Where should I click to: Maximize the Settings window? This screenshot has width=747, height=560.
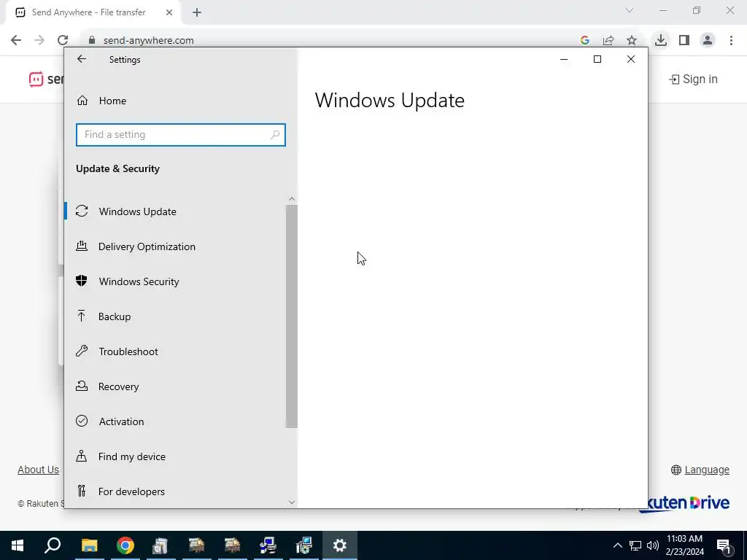[x=597, y=59]
